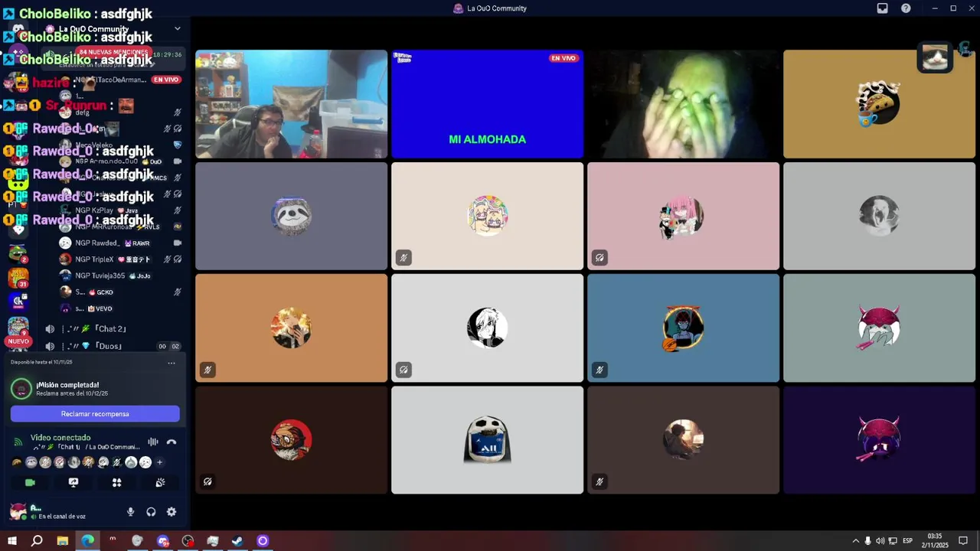Image resolution: width=980 pixels, height=551 pixels.
Task: Open Discord help icon in title bar
Action: (906, 8)
